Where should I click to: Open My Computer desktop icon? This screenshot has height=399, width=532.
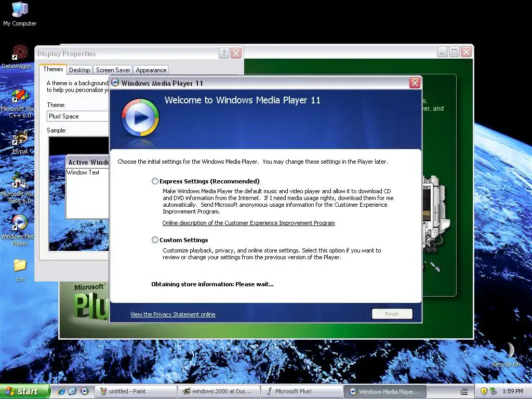[x=20, y=14]
